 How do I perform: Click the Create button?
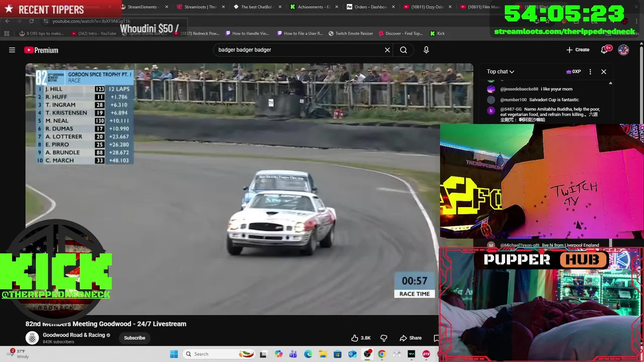(x=578, y=50)
